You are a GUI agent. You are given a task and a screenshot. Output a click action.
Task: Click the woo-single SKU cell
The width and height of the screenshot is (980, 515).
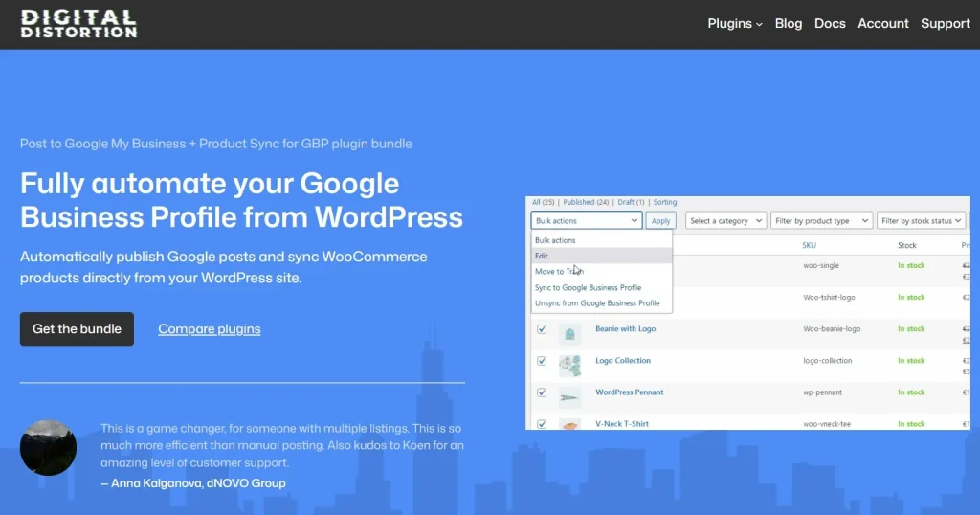[820, 265]
